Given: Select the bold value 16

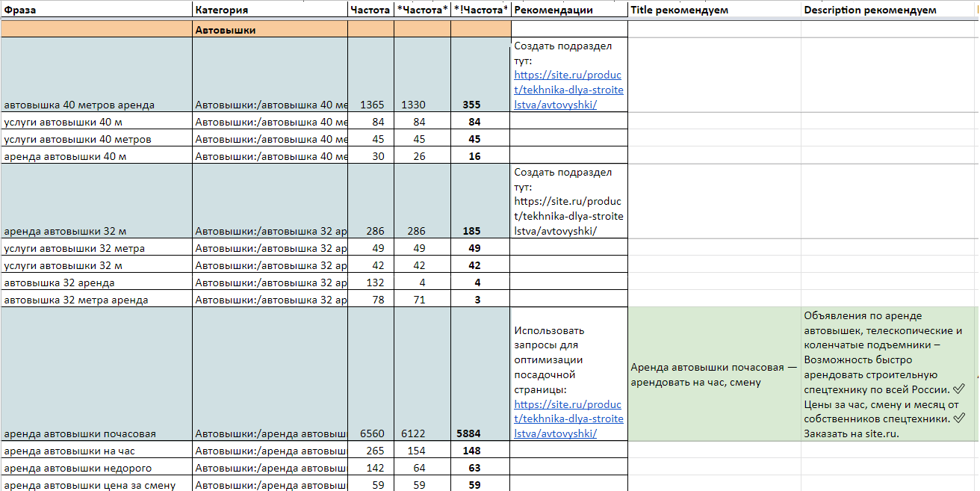Looking at the screenshot, I should [x=474, y=156].
